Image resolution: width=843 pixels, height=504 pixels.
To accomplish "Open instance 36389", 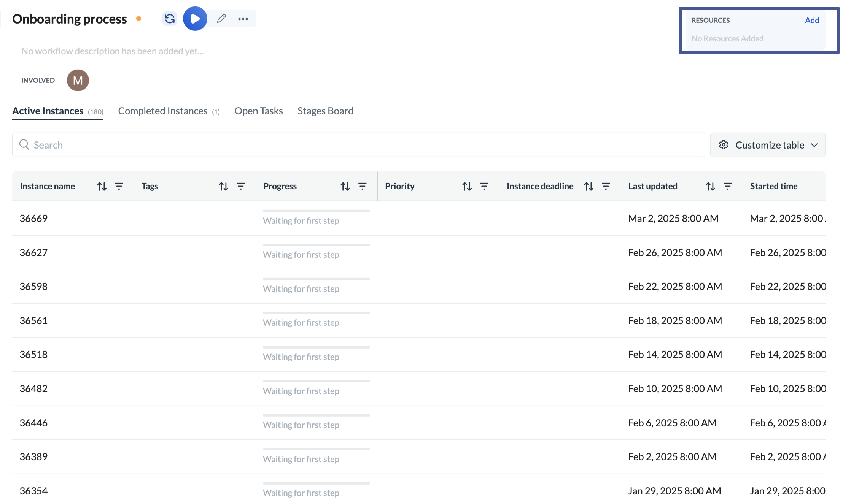I will 33,456.
